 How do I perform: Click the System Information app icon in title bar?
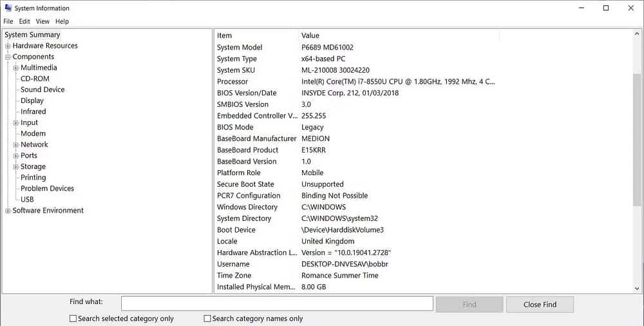pyautogui.click(x=8, y=8)
